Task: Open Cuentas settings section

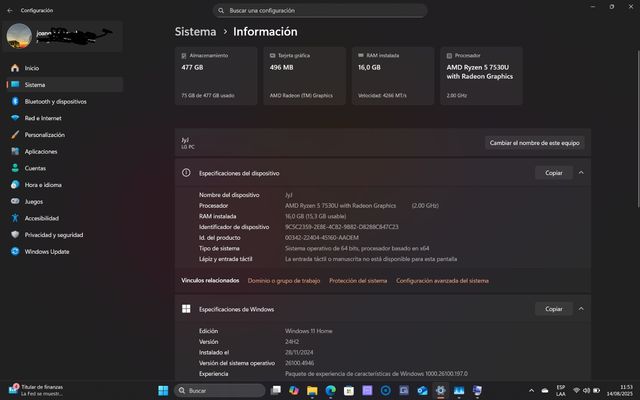Action: pos(35,168)
